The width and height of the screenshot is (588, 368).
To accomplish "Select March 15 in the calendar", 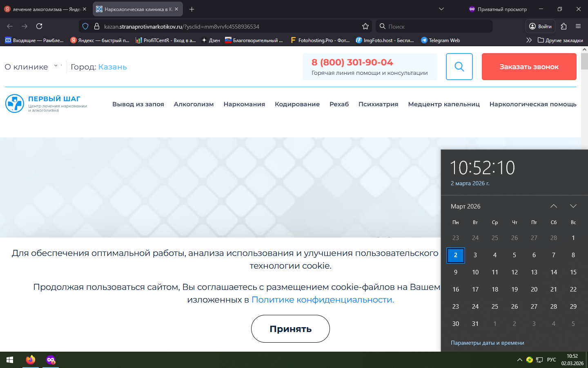I will click(x=573, y=272).
